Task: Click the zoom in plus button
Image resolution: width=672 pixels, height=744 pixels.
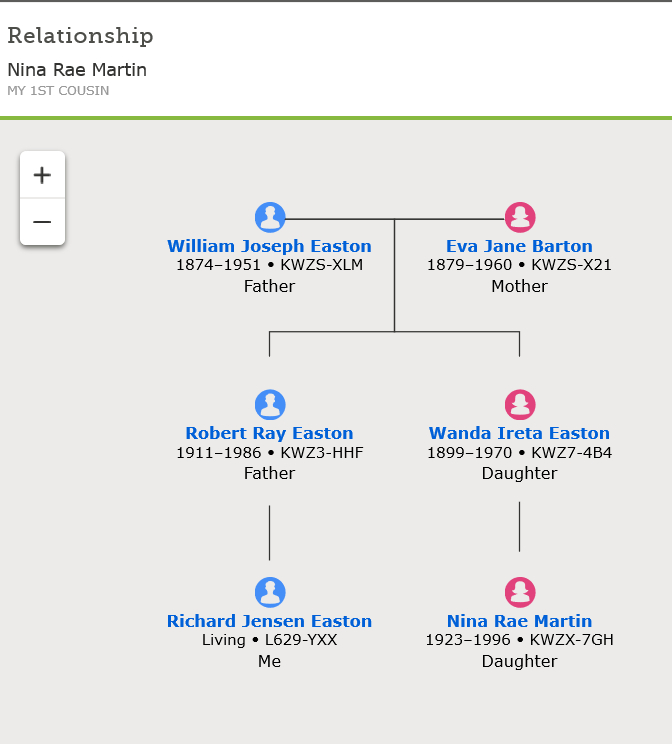Action: click(x=42, y=176)
